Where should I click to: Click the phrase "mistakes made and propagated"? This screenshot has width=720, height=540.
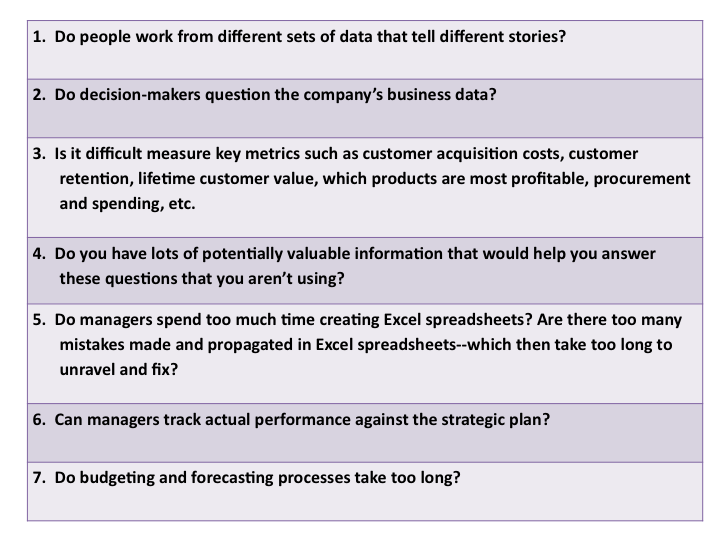tap(163, 345)
